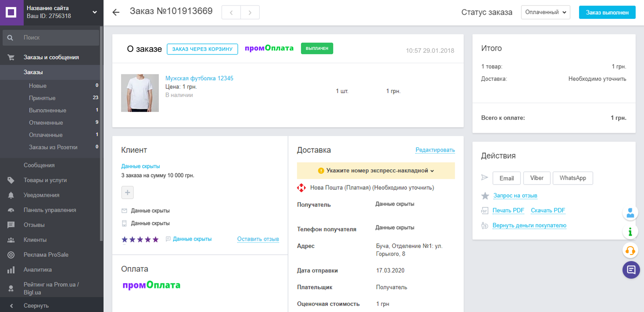This screenshot has width=644, height=312.
Task: Click Запрос на отзыв link
Action: pyautogui.click(x=515, y=196)
